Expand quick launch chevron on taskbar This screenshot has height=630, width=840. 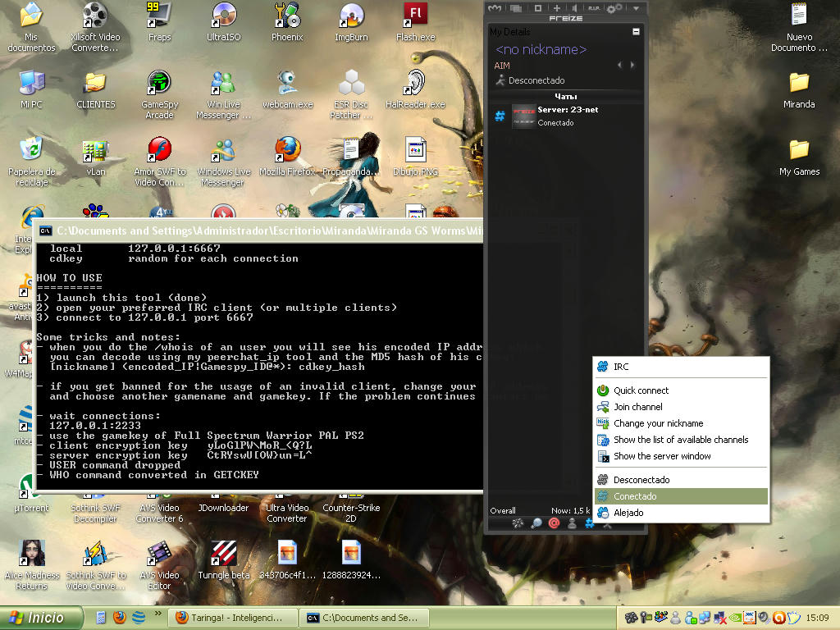157,614
